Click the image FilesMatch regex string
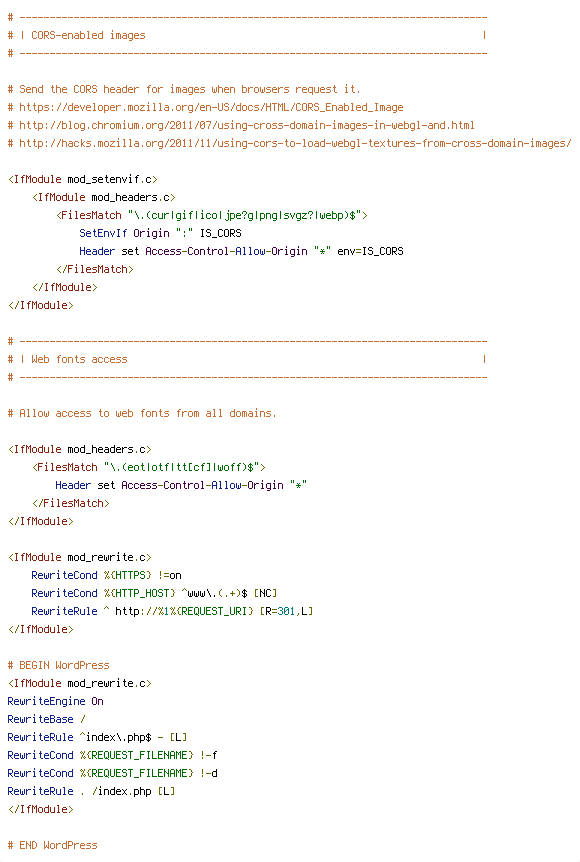580x862 pixels. (245, 216)
